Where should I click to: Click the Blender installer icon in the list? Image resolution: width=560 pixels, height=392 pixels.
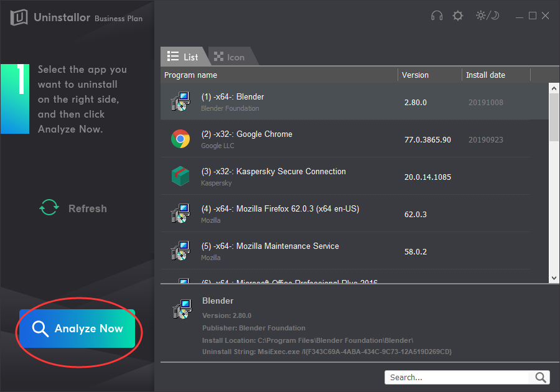point(180,102)
